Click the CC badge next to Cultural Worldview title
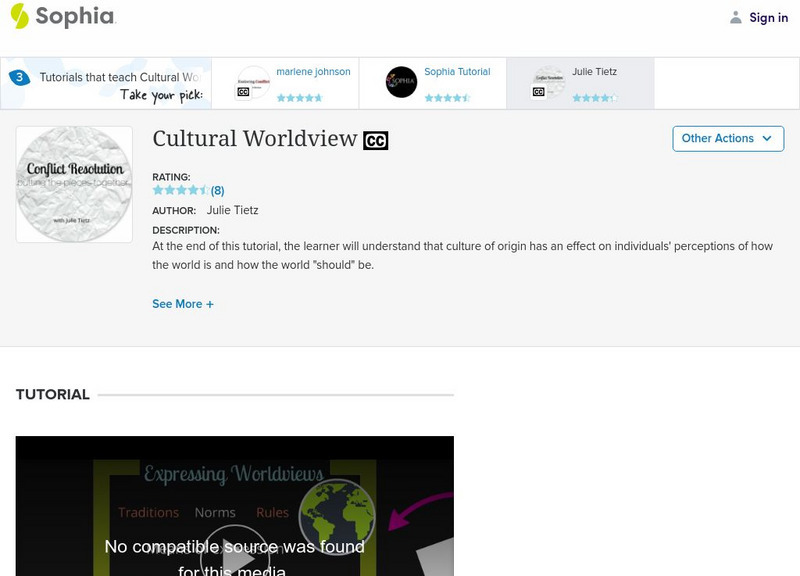This screenshot has width=800, height=576. tap(376, 140)
